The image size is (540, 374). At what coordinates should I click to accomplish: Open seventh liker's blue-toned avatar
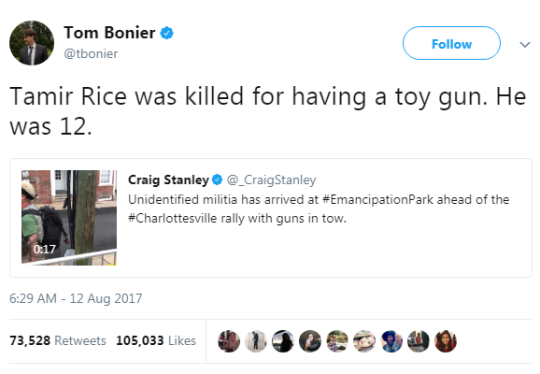coord(392,341)
